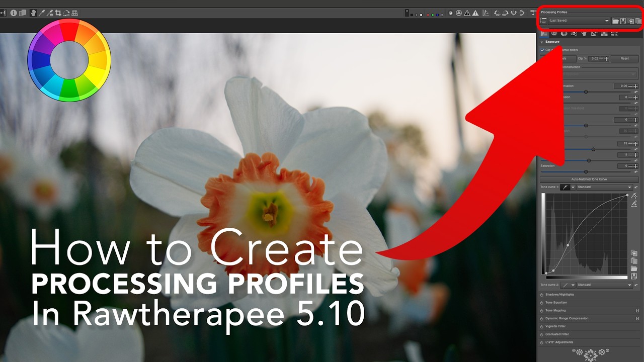Click the Saturation slider handle
Screen dimensions: 644x362
tap(586, 171)
